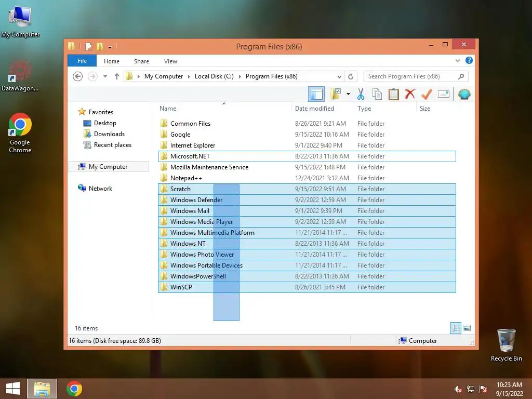Select Recent places in navigation pane

pyautogui.click(x=112, y=145)
